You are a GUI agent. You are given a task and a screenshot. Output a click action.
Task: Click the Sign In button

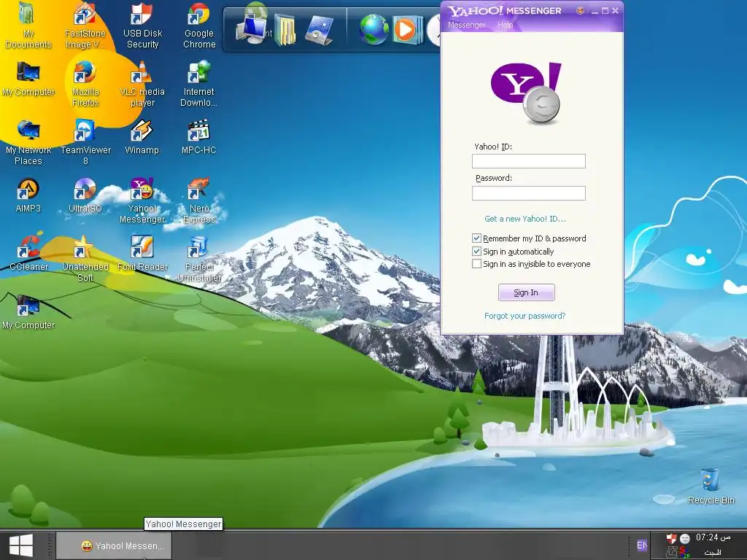click(x=527, y=292)
